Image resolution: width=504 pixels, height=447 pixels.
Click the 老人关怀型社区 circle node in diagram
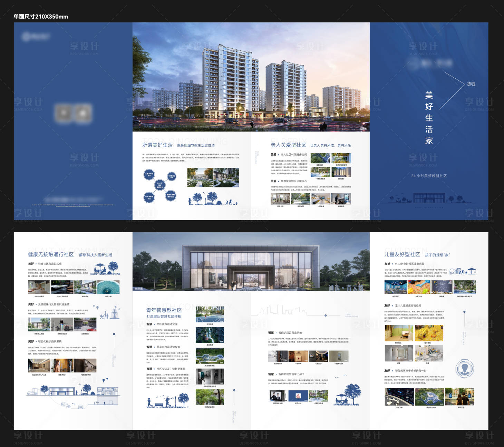point(149,197)
